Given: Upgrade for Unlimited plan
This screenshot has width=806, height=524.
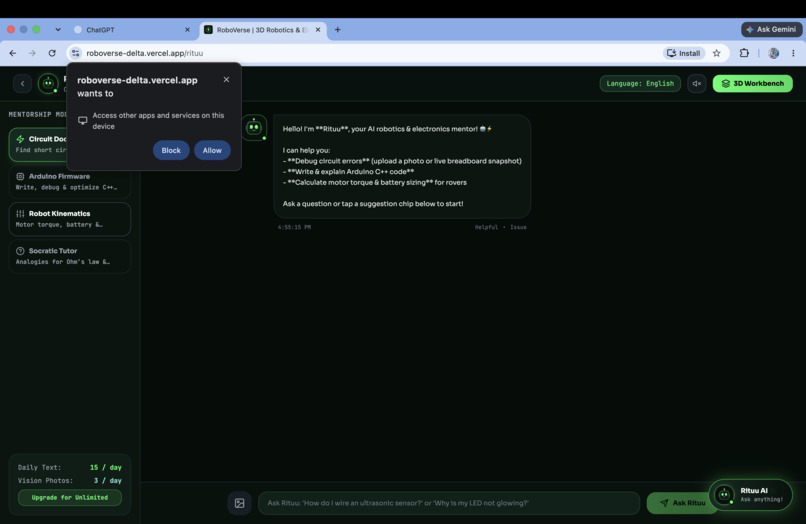Looking at the screenshot, I should pos(70,497).
